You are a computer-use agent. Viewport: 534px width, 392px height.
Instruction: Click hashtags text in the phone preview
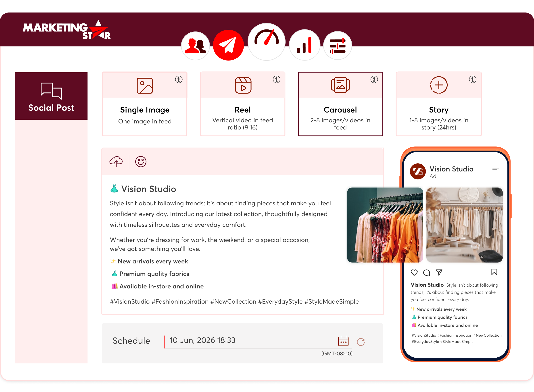click(457, 338)
